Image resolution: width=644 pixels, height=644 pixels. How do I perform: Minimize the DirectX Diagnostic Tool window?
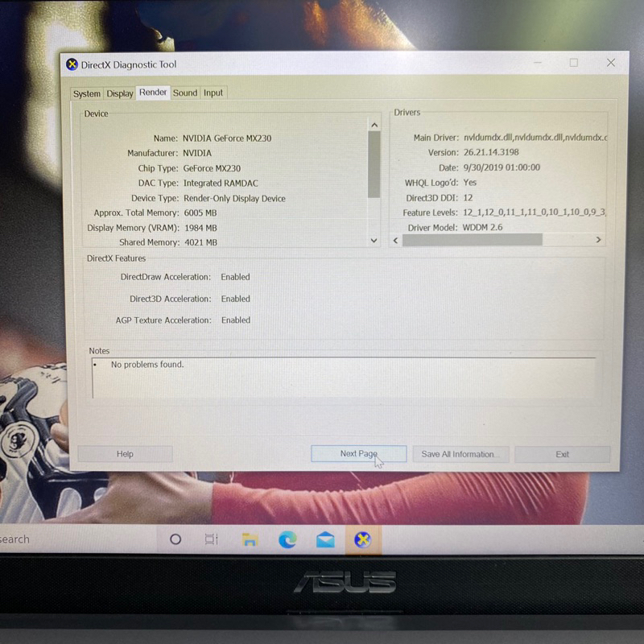click(538, 63)
